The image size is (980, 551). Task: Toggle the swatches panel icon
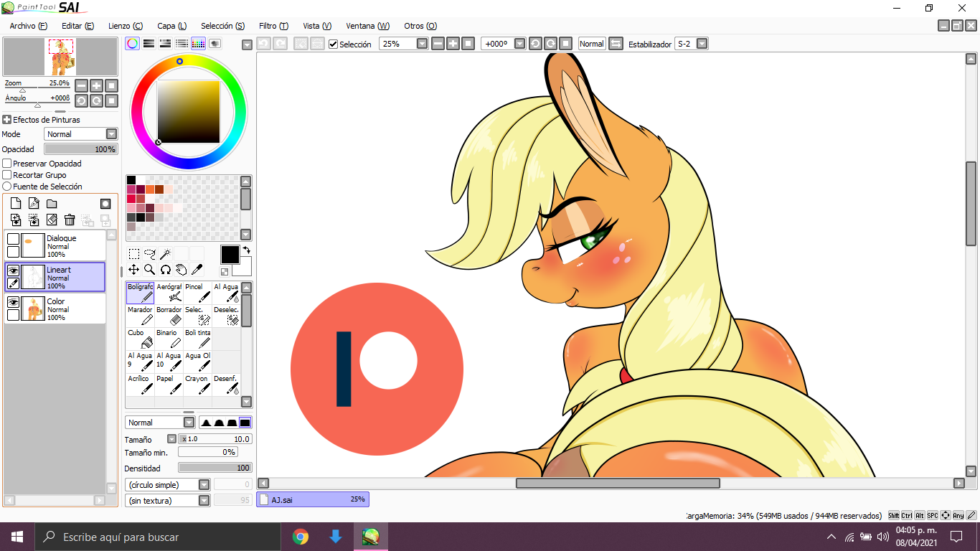click(x=199, y=43)
